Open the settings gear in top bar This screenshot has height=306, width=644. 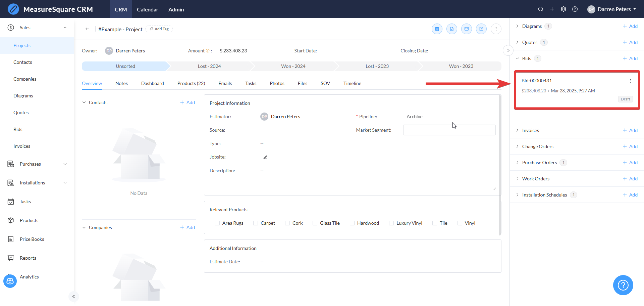(563, 9)
